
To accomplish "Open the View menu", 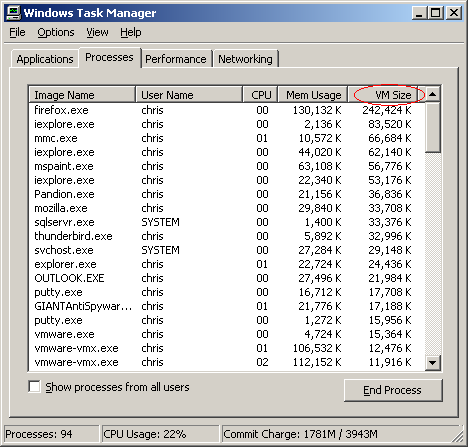I will point(97,32).
